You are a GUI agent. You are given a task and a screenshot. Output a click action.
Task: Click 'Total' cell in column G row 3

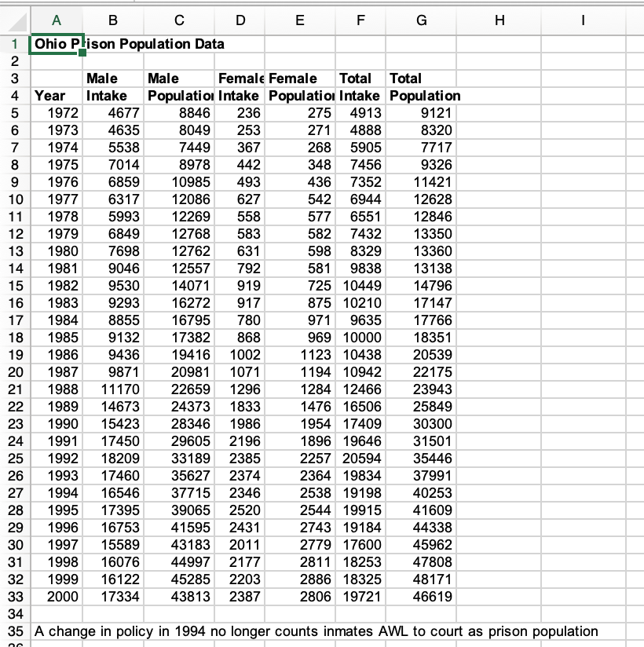[421, 79]
